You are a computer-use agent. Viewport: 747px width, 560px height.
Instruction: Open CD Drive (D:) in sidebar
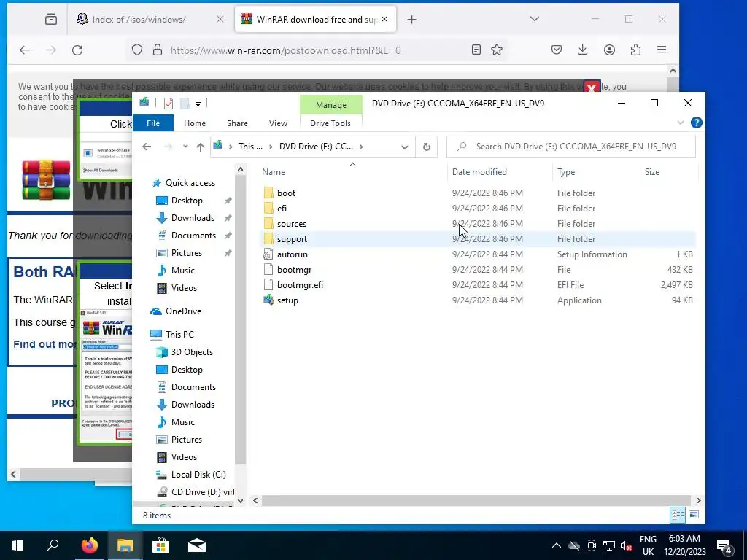click(x=203, y=492)
